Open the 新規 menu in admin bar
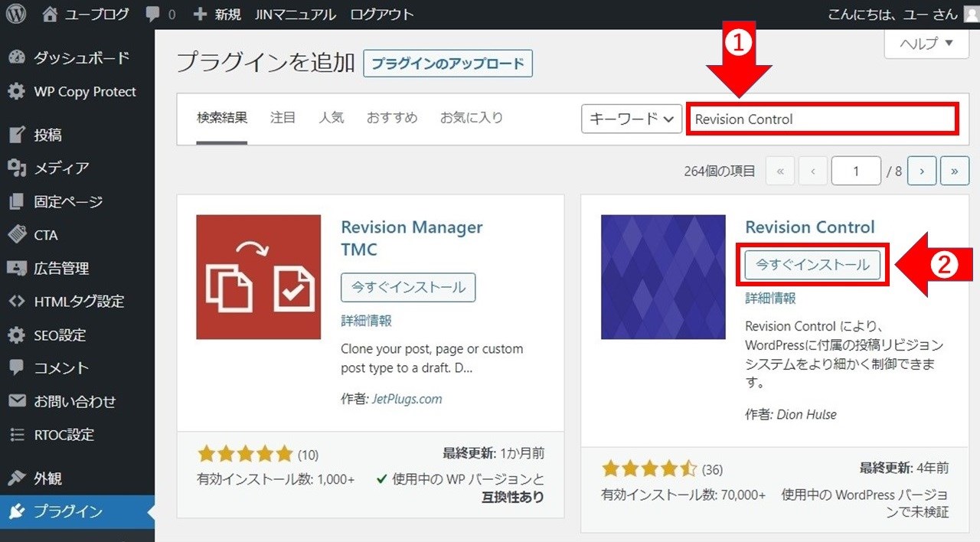The image size is (980, 542). click(217, 14)
